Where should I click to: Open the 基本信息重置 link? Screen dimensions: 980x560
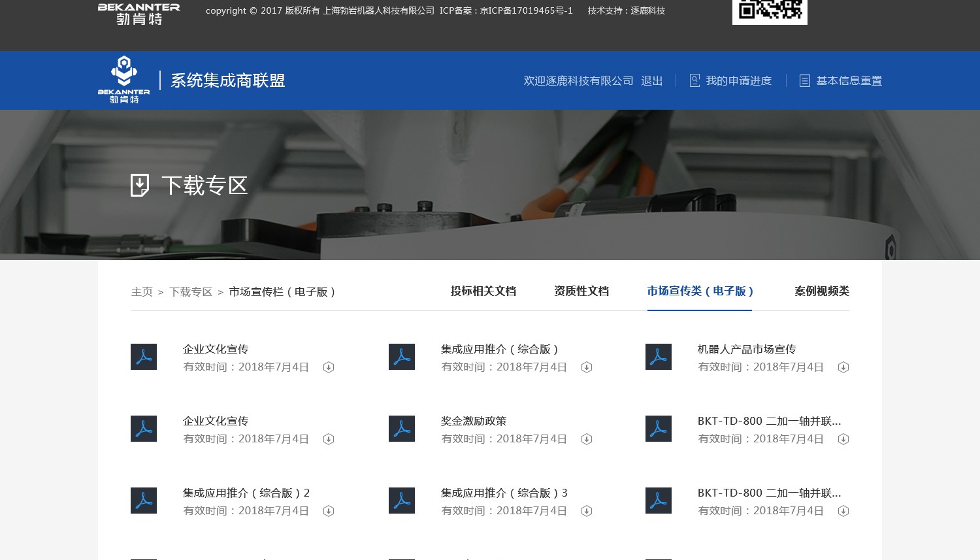pyautogui.click(x=849, y=81)
